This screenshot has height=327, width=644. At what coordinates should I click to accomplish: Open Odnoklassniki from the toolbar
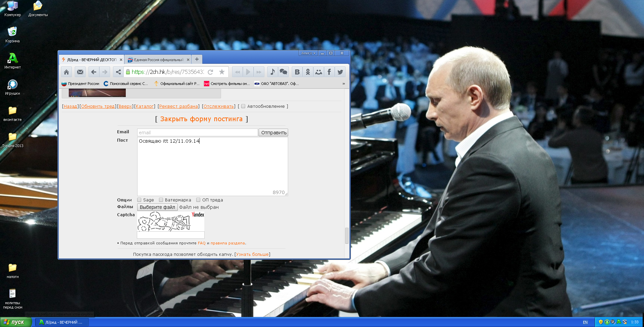(x=308, y=72)
